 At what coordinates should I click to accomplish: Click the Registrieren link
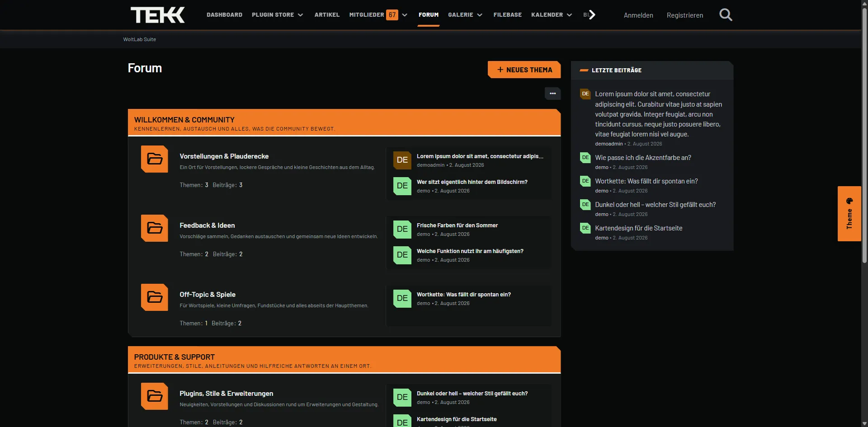pos(685,15)
